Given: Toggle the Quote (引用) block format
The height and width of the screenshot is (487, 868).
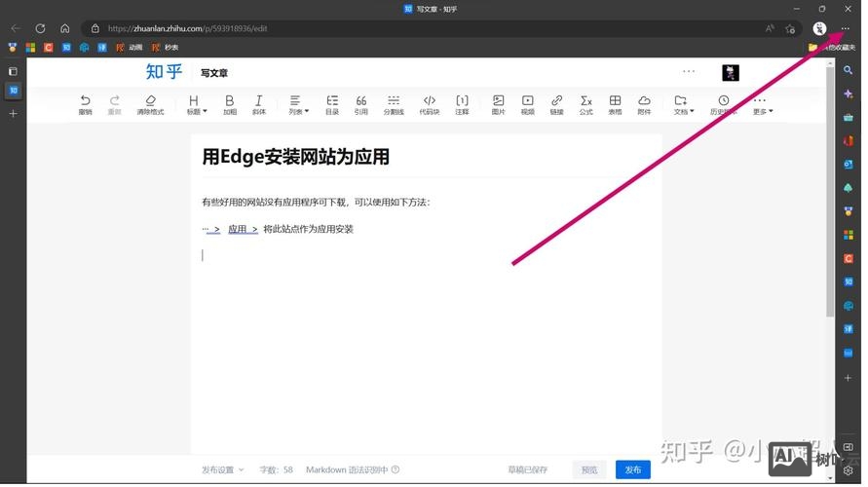Looking at the screenshot, I should (360, 104).
